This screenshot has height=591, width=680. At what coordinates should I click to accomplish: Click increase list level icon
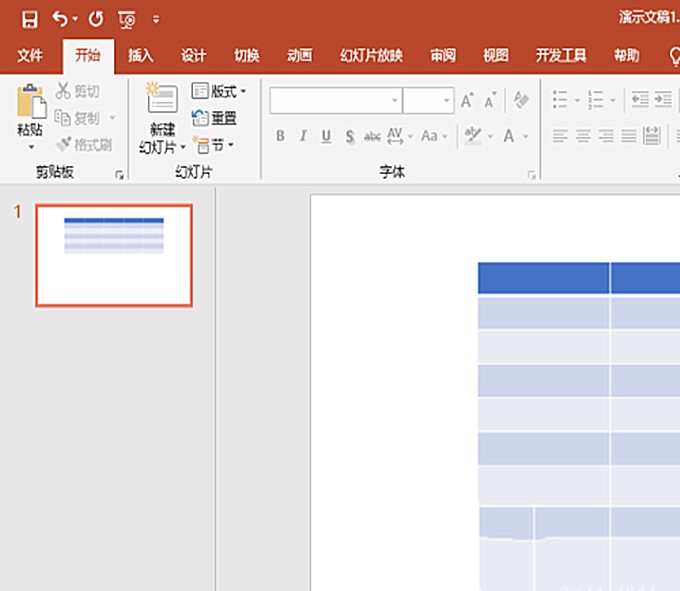[663, 100]
